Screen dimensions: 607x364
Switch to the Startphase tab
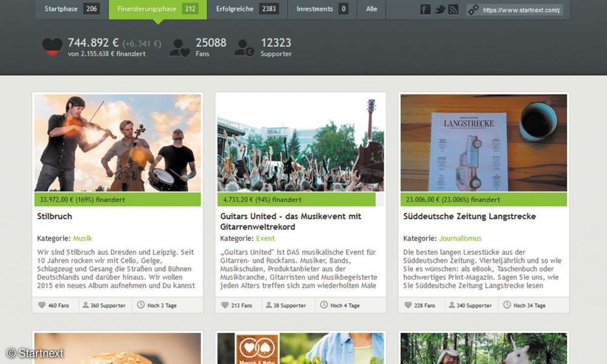click(x=72, y=9)
